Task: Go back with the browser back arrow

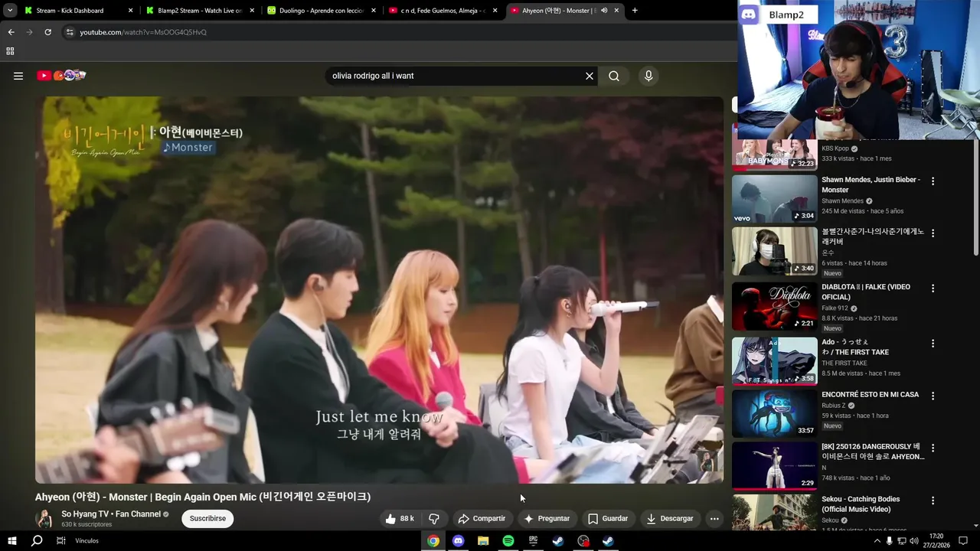Action: [11, 32]
